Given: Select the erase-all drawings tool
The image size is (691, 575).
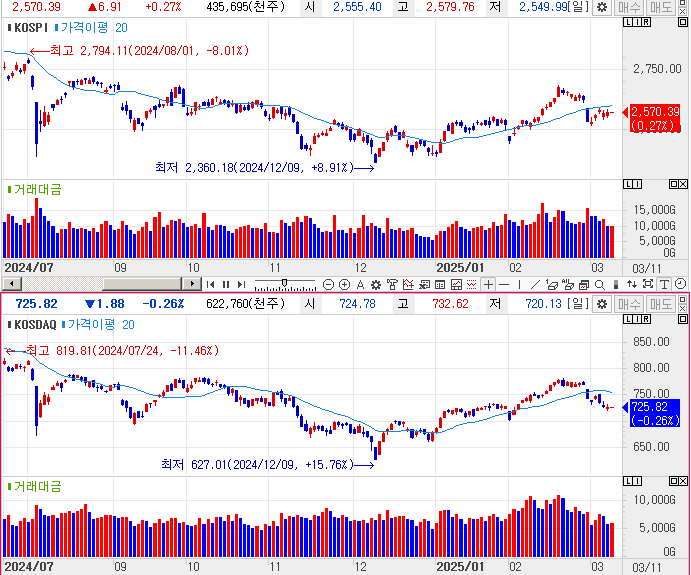Looking at the screenshot, I should pyautogui.click(x=568, y=285).
